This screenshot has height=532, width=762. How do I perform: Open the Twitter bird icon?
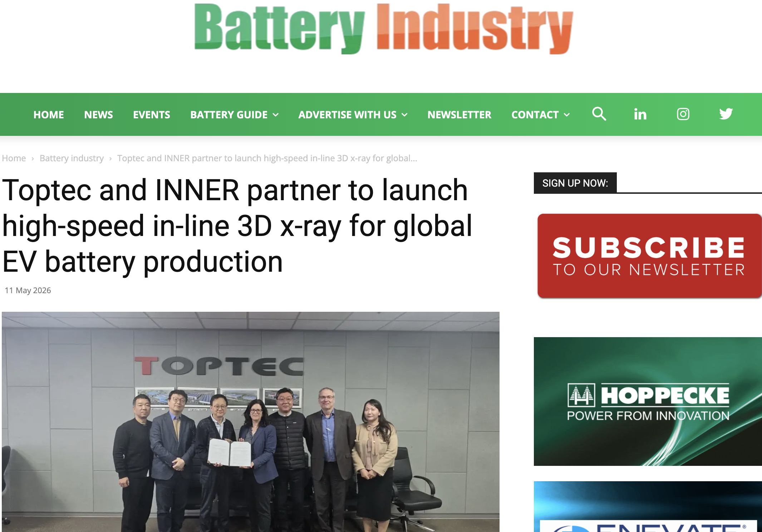coord(726,114)
